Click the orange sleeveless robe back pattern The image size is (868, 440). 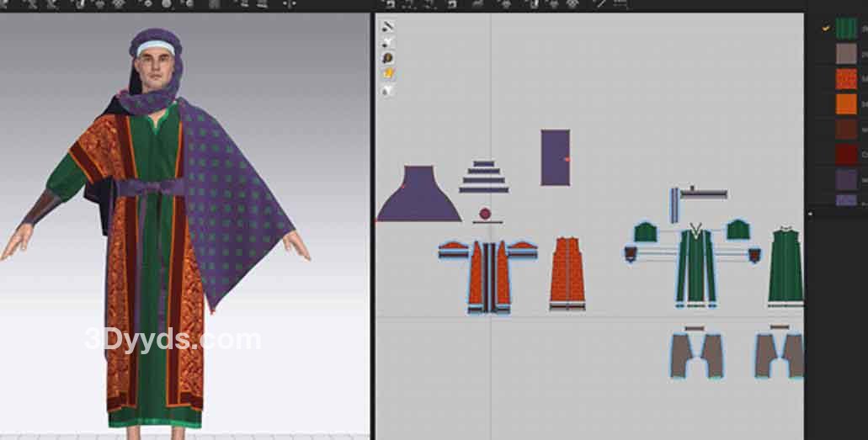point(567,273)
